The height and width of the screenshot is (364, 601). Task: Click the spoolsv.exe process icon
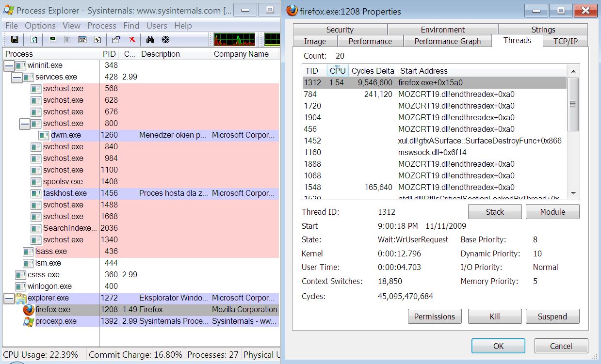(36, 181)
